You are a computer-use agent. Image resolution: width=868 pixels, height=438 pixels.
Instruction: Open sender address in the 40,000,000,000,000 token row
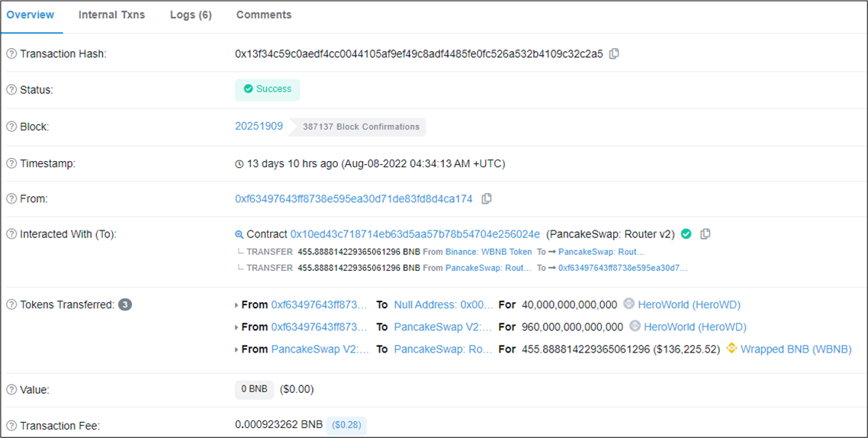click(319, 304)
